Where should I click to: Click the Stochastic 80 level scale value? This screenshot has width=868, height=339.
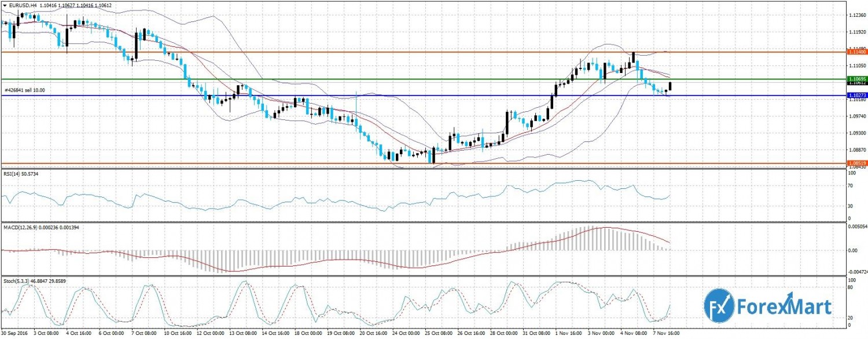click(x=851, y=287)
